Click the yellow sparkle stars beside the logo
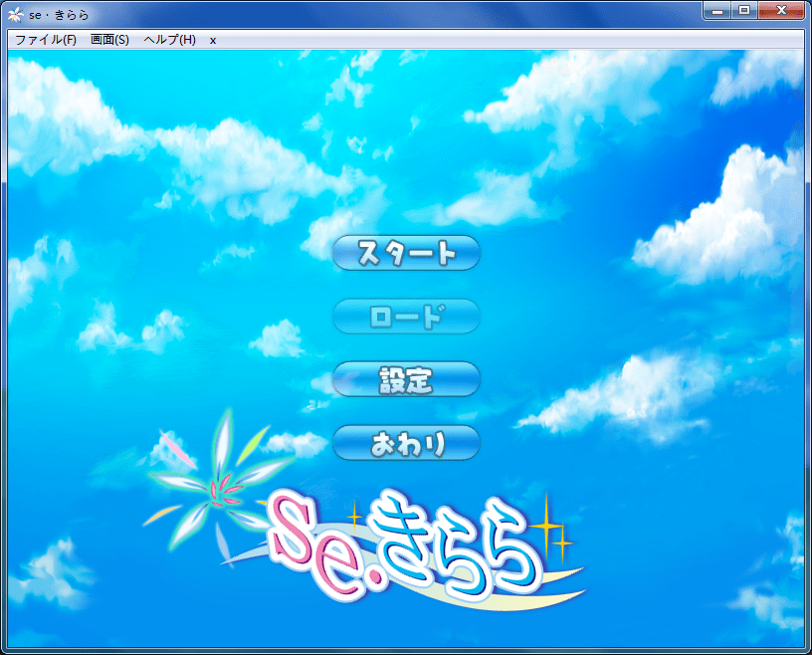812x655 pixels. [x=549, y=528]
